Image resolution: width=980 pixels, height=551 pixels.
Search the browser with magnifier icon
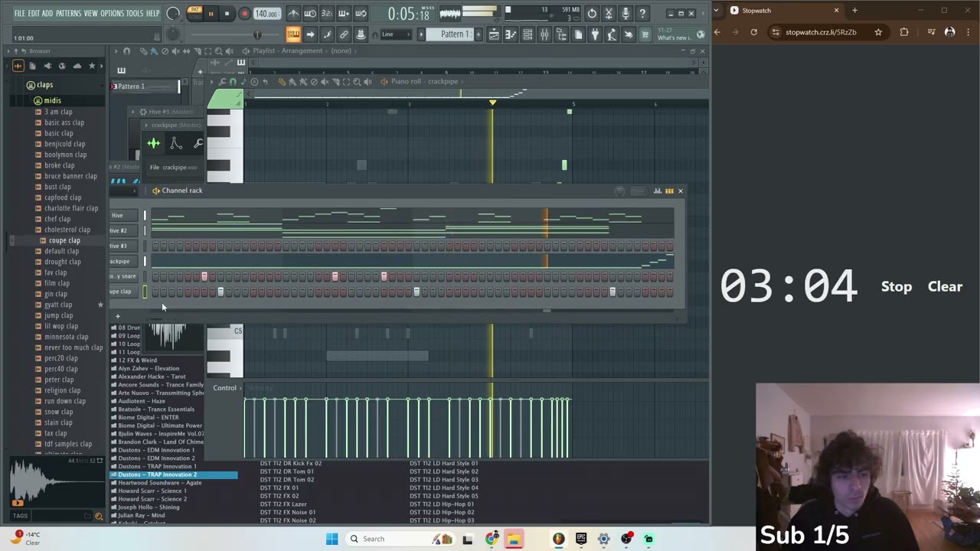[98, 517]
